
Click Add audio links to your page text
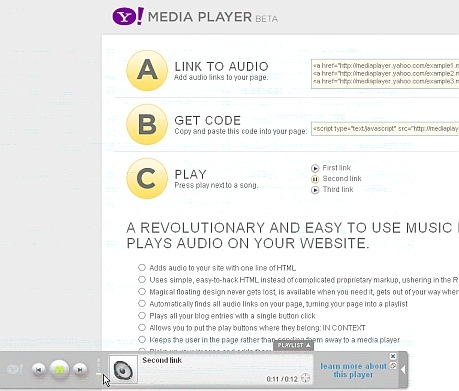pos(221,77)
